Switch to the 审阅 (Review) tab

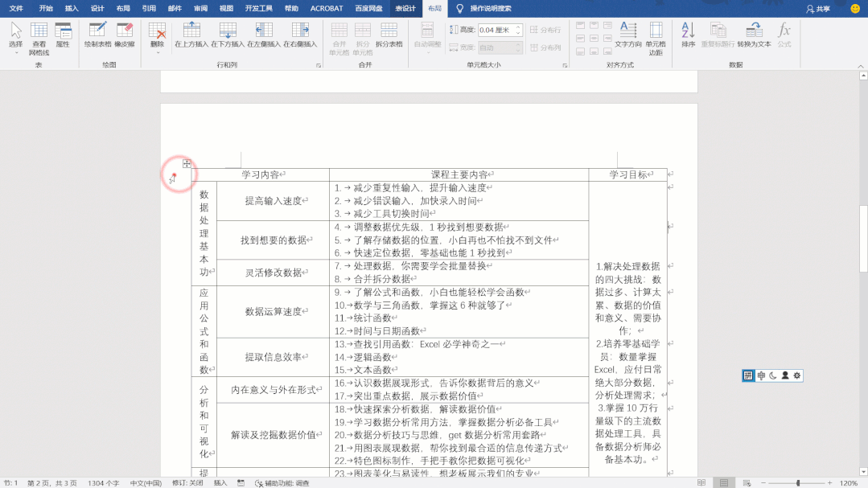point(200,8)
